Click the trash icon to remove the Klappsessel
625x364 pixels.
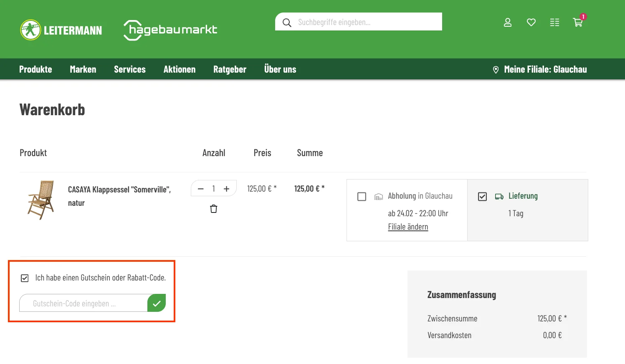pos(213,208)
